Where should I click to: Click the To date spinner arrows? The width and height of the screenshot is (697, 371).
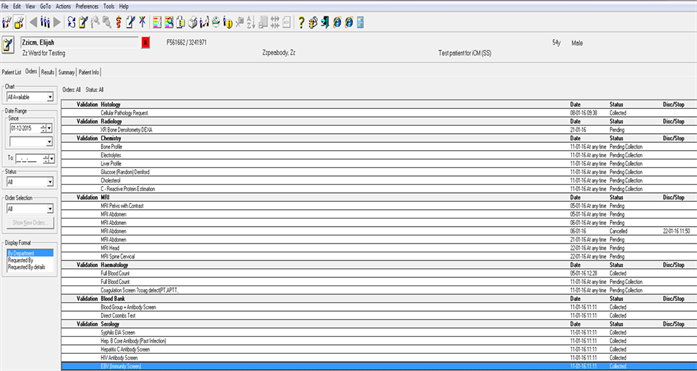pyautogui.click(x=46, y=159)
